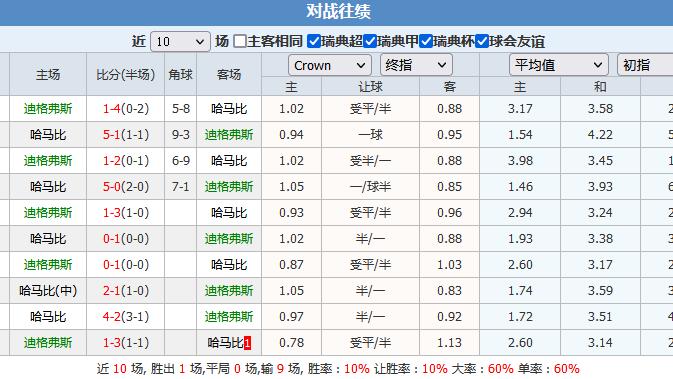This screenshot has height=379, width=673.
Task: Click the 主场 column header
Action: click(48, 74)
